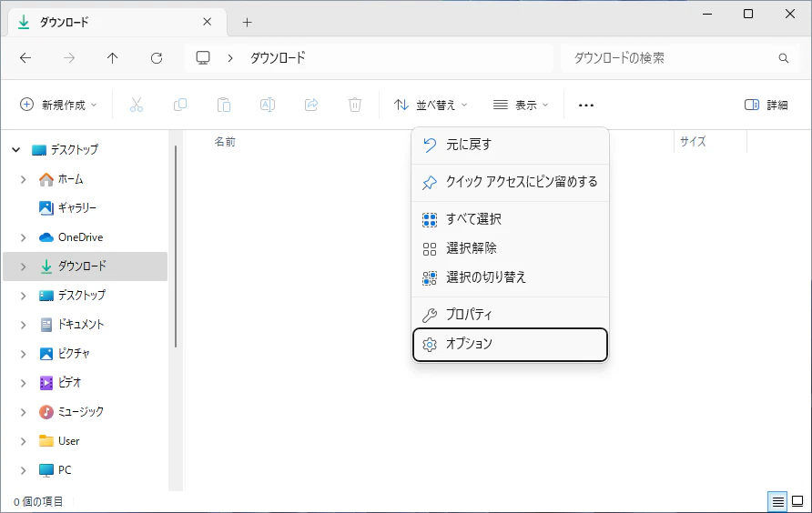Image resolution: width=812 pixels, height=513 pixels.
Task: Choose 選択の切り替え from the menu
Action: coord(510,277)
